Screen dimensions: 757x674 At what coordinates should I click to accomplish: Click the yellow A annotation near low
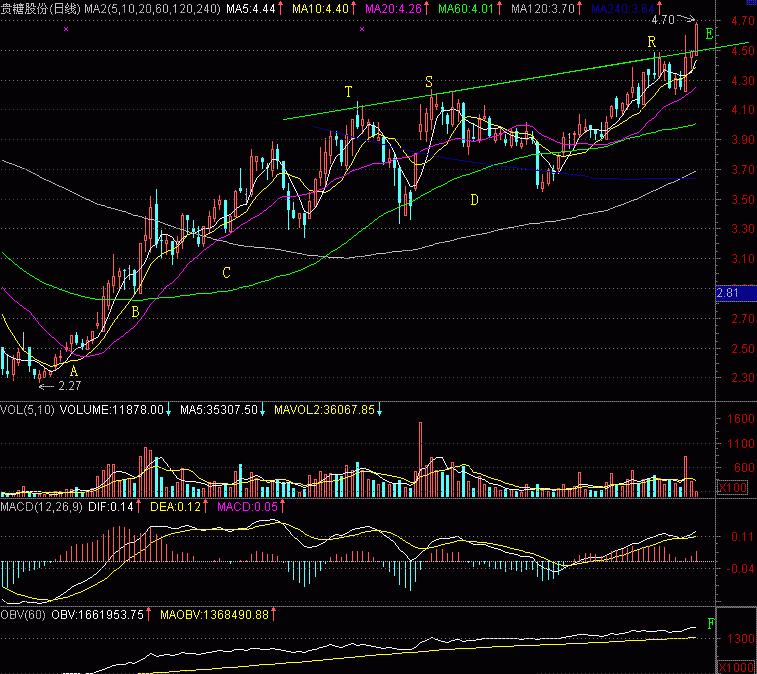pos(73,370)
